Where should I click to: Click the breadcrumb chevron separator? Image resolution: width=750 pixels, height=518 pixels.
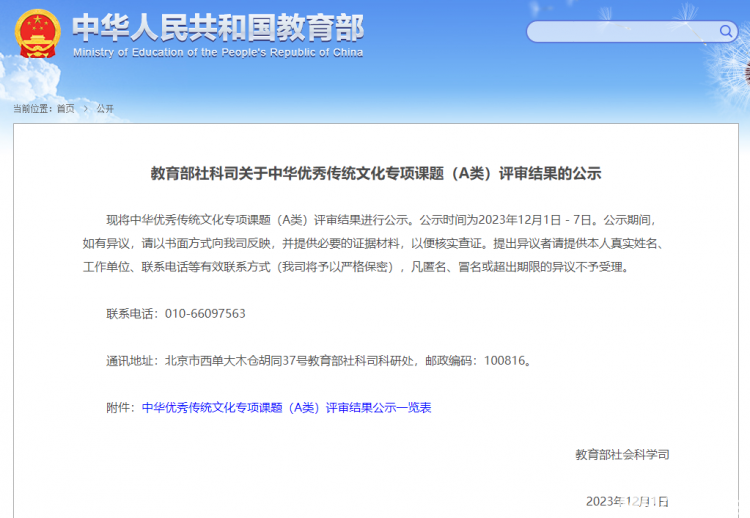pos(86,109)
